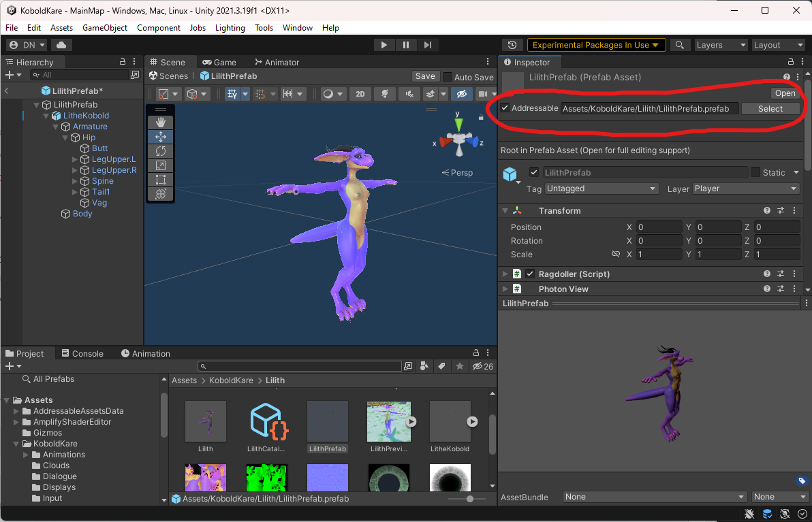Open Photon View preset icon

(781, 289)
